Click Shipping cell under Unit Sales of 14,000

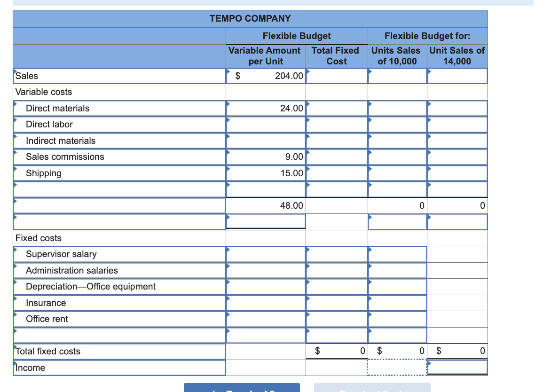[x=457, y=173]
